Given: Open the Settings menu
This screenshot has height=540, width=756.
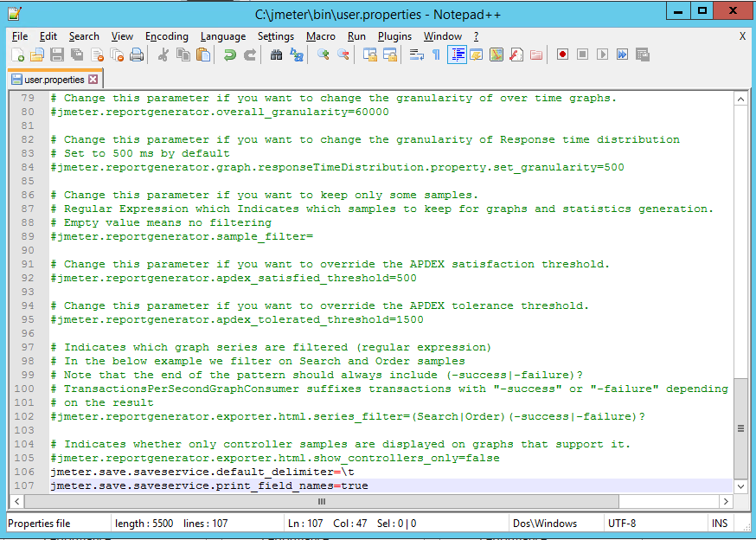Looking at the screenshot, I should click(x=276, y=36).
